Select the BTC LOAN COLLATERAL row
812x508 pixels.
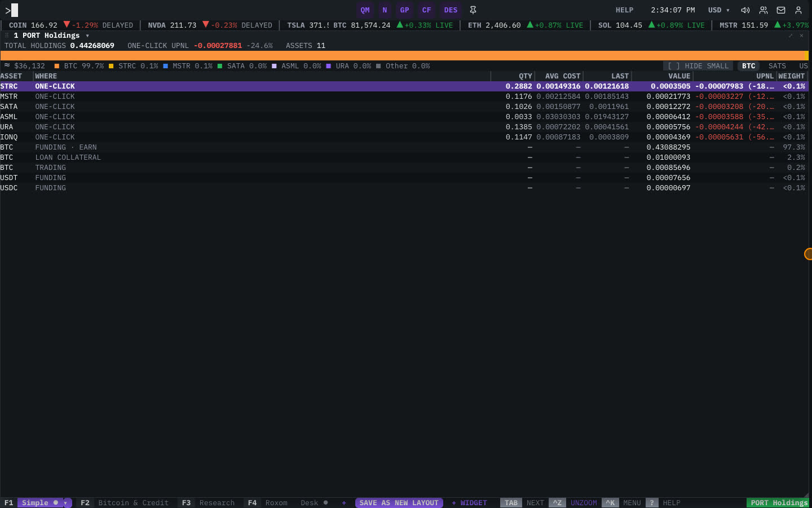pyautogui.click(x=404, y=157)
